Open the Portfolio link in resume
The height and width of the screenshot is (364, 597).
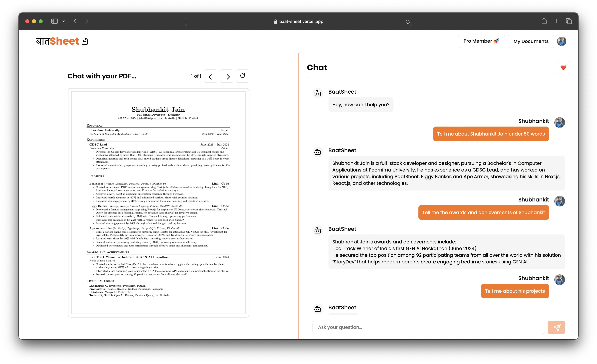pyautogui.click(x=194, y=118)
